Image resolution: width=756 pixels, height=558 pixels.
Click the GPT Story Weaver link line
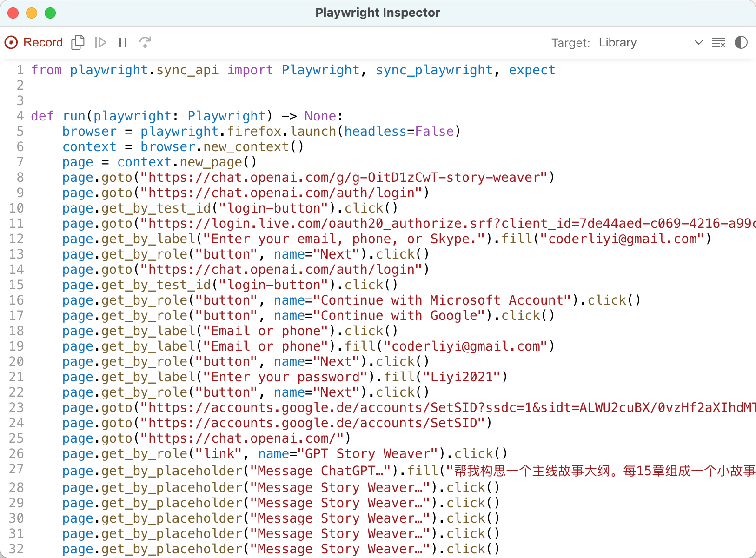[285, 454]
